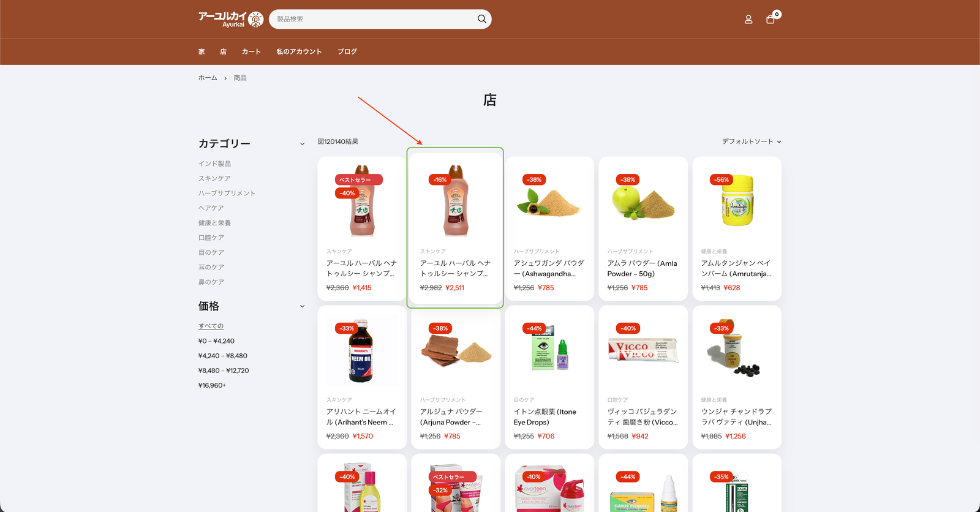Select the ¥4,240 – ¥8,480 price range
This screenshot has height=512, width=980.
coord(222,356)
